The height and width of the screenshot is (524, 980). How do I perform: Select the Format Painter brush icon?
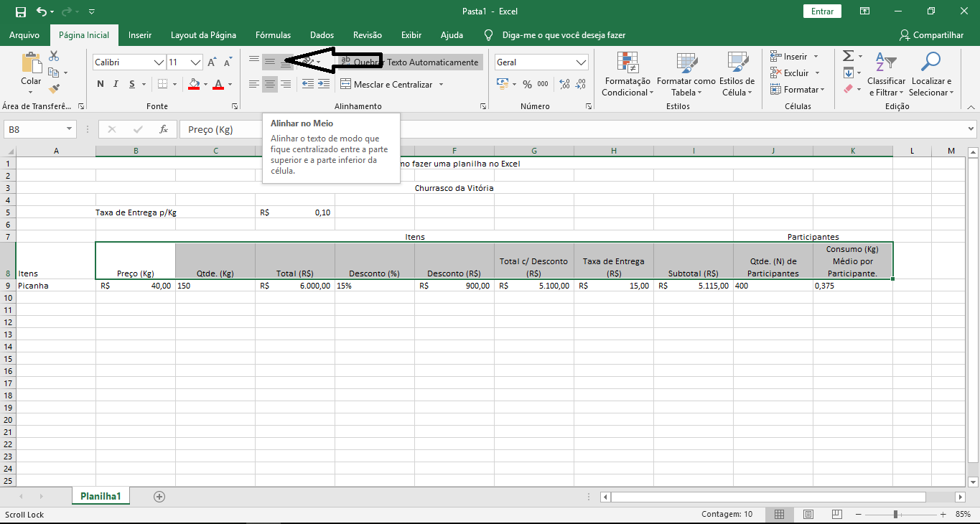coord(54,89)
